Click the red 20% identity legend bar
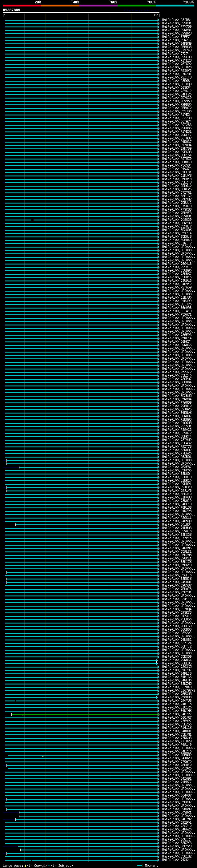This screenshot has width=197, height=868. click(x=22, y=6)
